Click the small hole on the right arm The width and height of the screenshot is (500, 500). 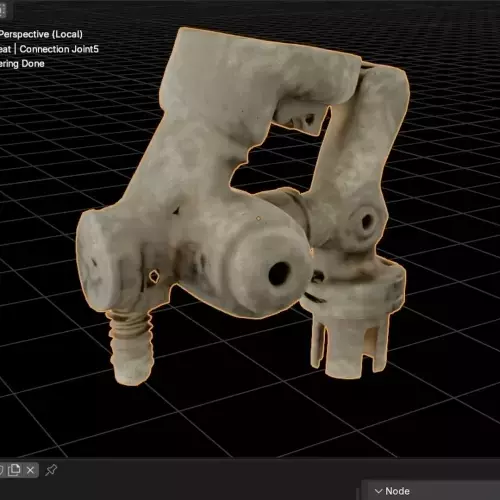[366, 221]
